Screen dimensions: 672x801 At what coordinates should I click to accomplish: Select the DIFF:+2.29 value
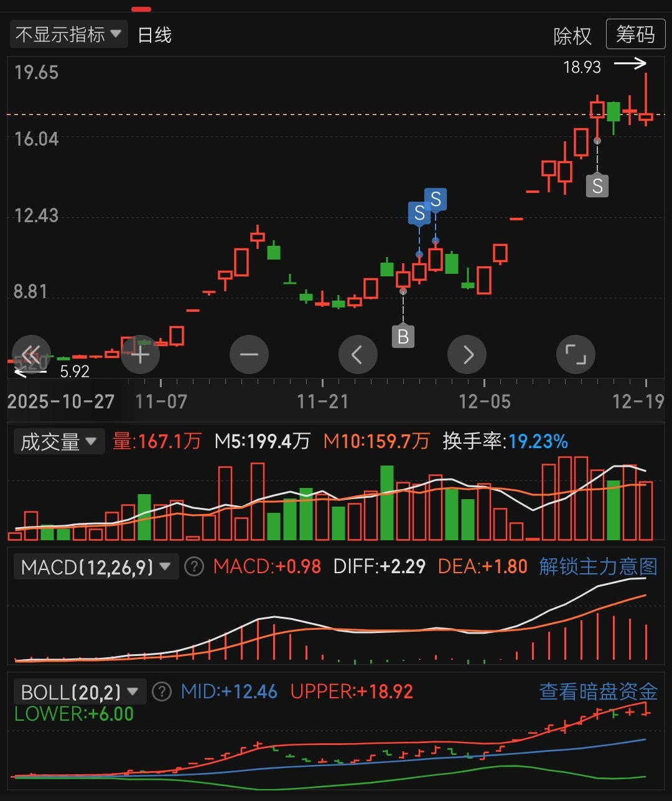click(x=380, y=567)
